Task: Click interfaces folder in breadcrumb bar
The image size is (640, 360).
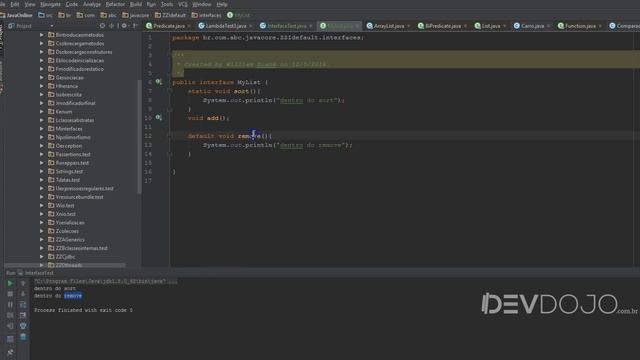Action: (206, 15)
